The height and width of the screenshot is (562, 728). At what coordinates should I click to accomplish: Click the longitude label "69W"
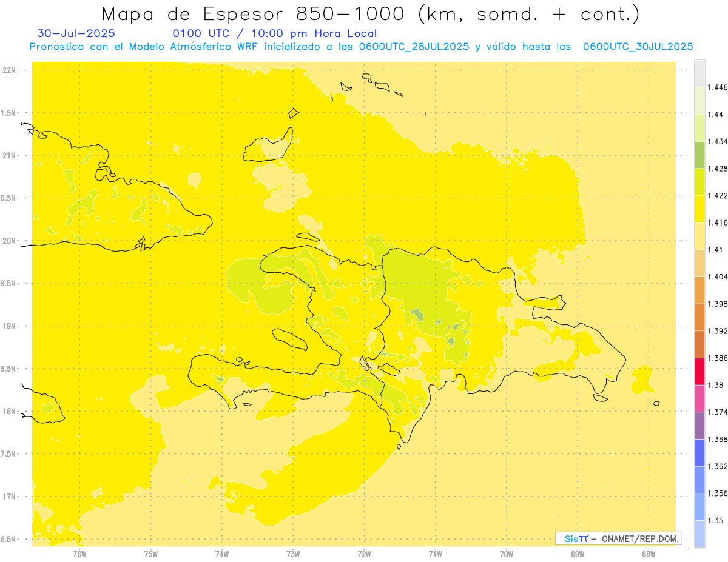tap(578, 554)
